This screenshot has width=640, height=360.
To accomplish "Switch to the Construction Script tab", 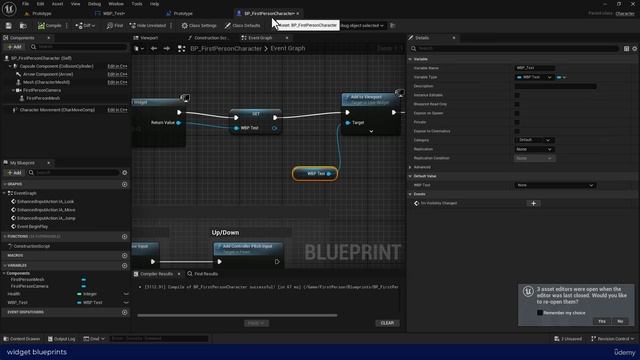I will tap(208, 38).
